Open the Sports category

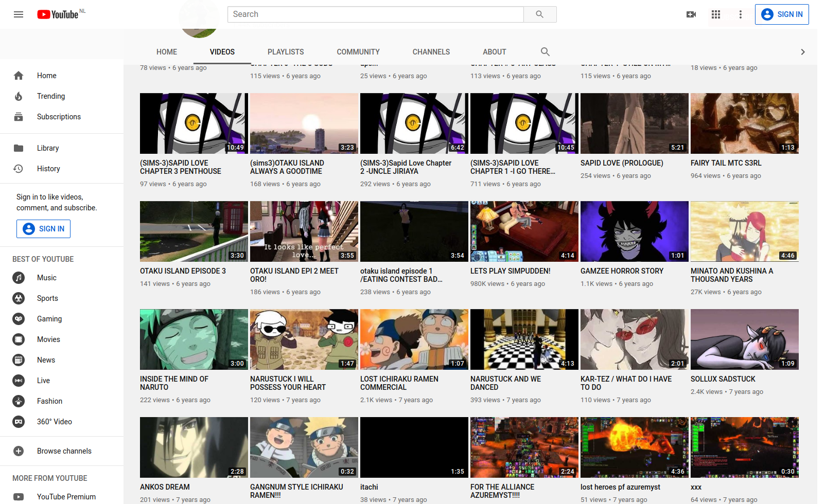click(62, 298)
